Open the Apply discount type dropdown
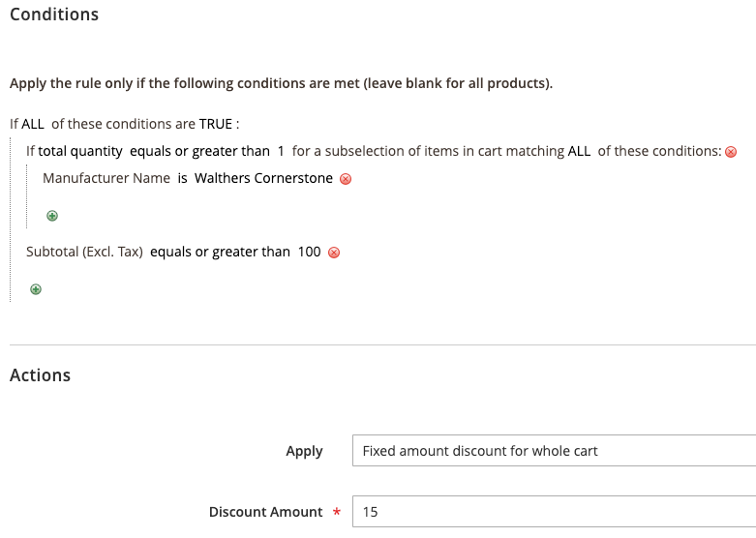The image size is (756, 538). coord(554,451)
